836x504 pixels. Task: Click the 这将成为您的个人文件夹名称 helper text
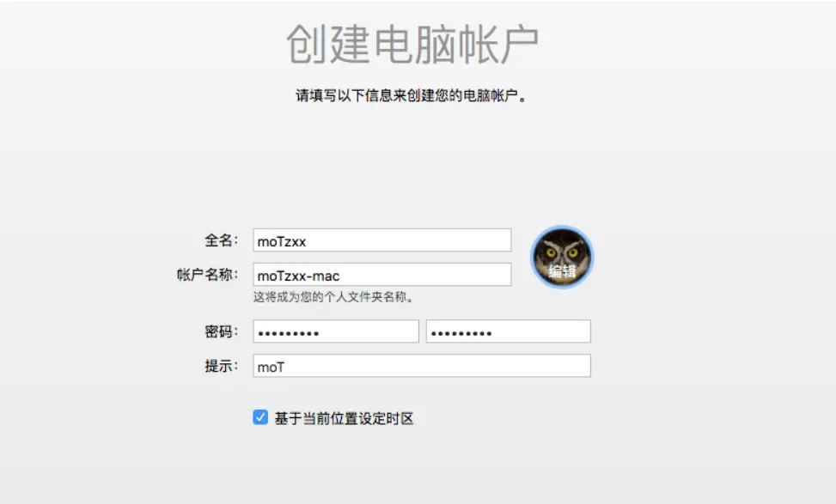click(333, 297)
